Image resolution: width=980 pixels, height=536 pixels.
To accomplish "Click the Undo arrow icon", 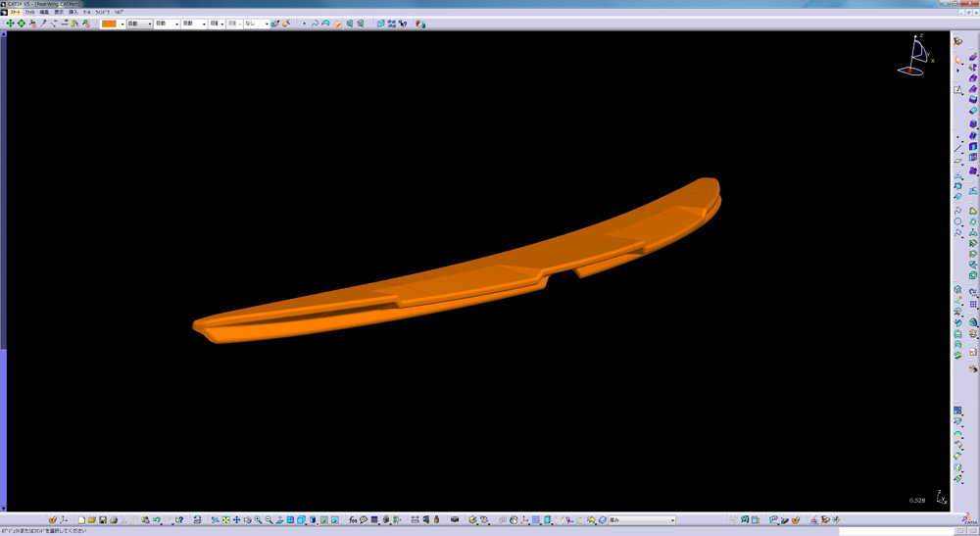I will 156,519.
